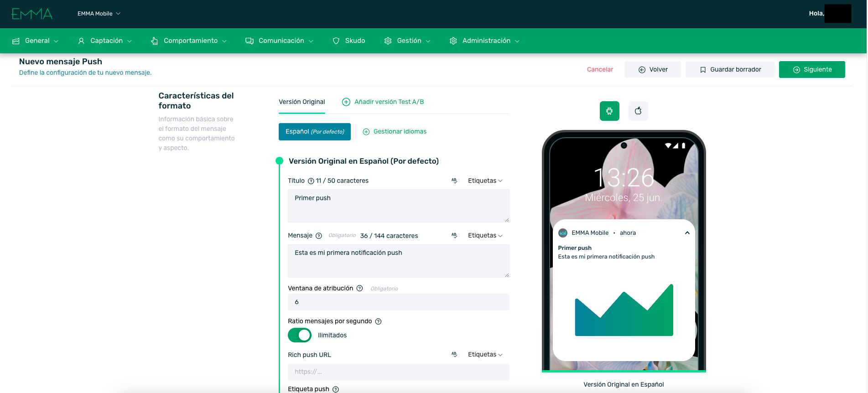
Task: Show help for Mensaje field
Action: pos(319,236)
